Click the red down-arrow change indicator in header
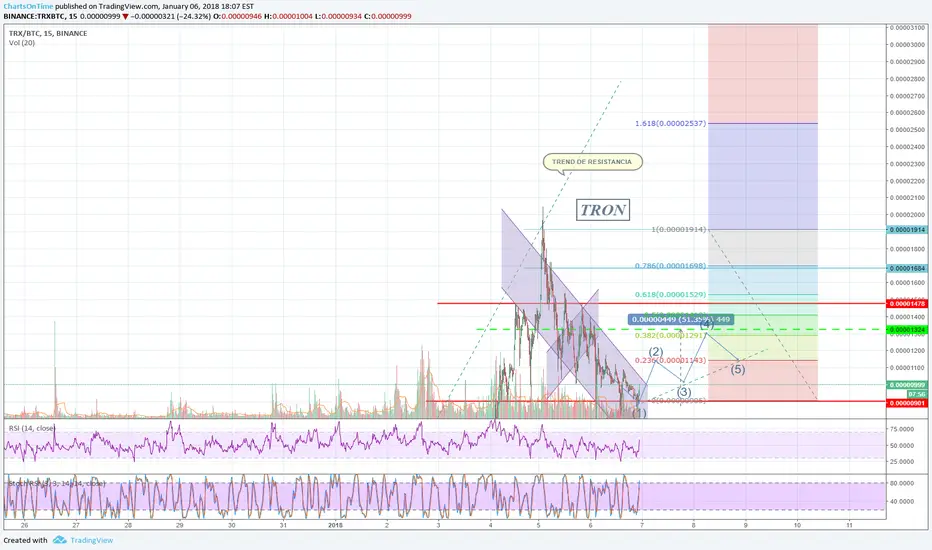The image size is (932, 550). [x=125, y=17]
